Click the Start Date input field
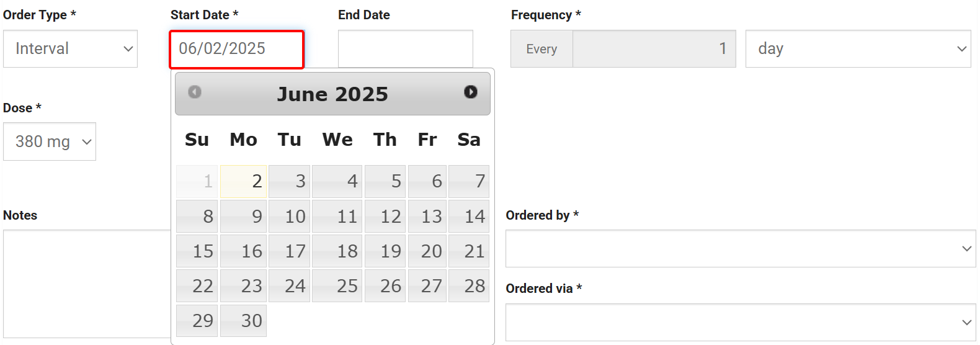This screenshot has height=345, width=980. coord(236,49)
